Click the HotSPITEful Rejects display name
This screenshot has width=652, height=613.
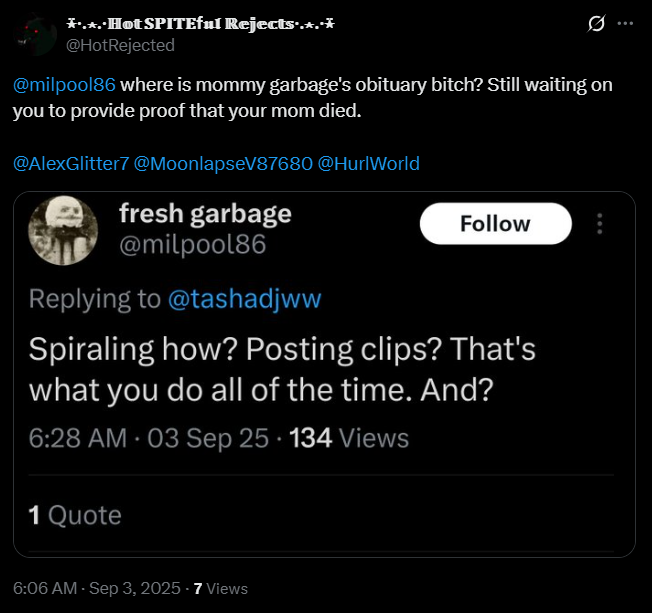coord(200,24)
